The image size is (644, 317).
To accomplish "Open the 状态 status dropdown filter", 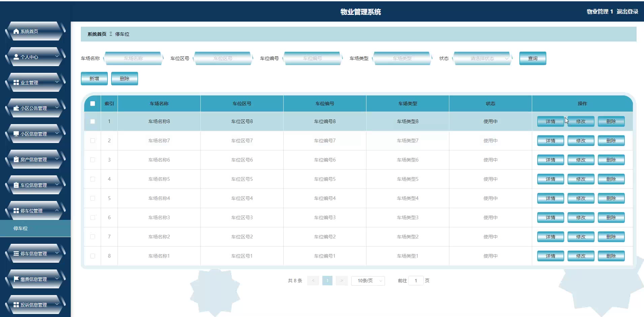I will tap(482, 58).
